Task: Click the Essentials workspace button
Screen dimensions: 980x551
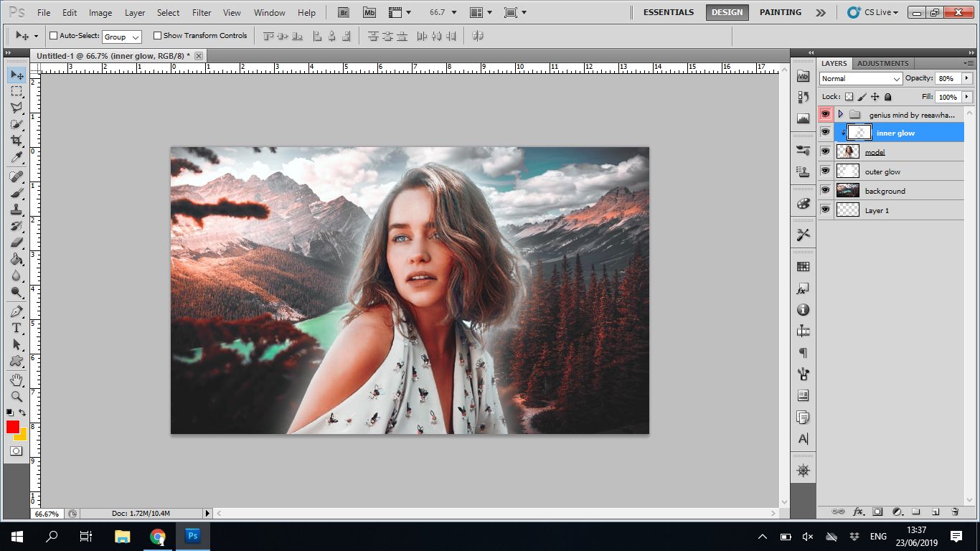Action: click(668, 12)
